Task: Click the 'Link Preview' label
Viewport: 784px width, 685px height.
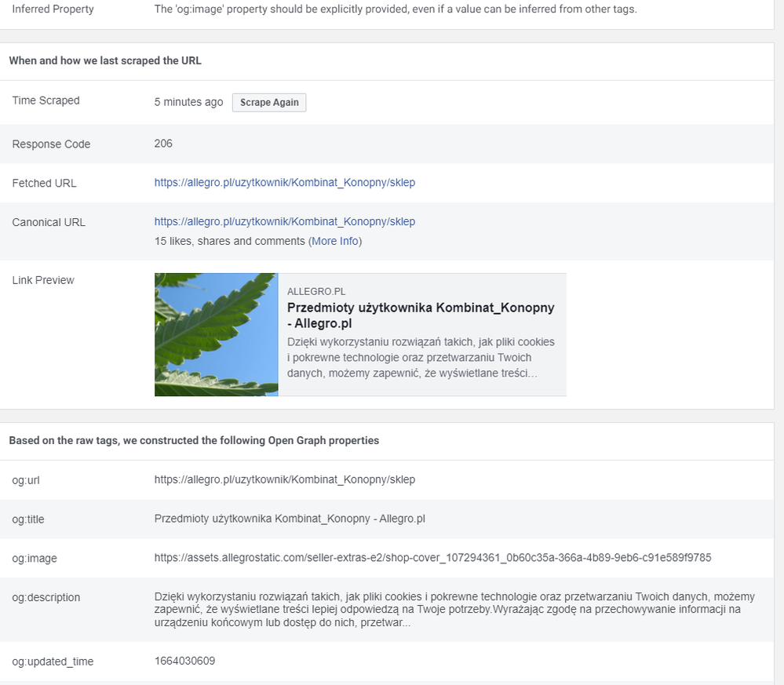Action: (x=43, y=280)
